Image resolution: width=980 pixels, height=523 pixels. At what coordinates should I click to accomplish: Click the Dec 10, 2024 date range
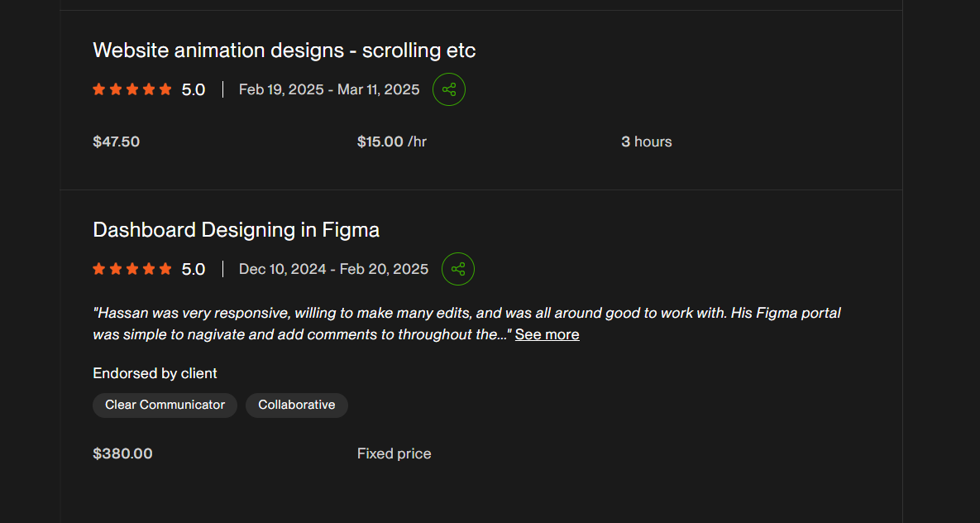[334, 269]
